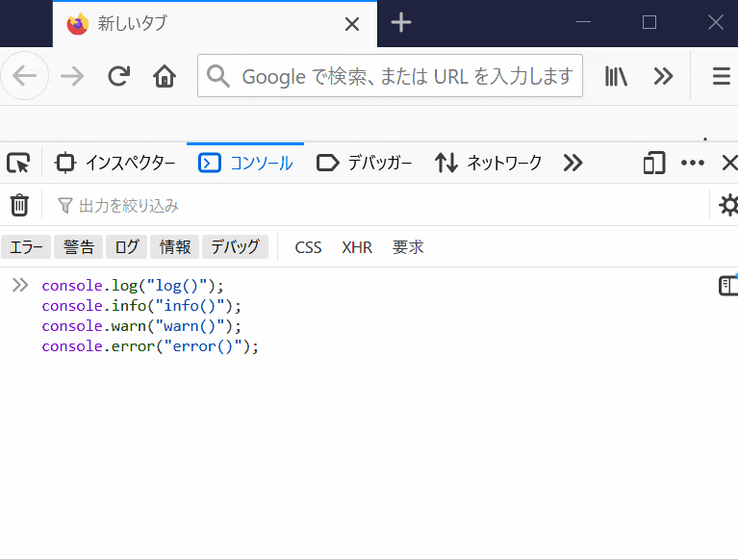Toggle the CSS filter
The height and width of the screenshot is (560, 738).
[308, 247]
